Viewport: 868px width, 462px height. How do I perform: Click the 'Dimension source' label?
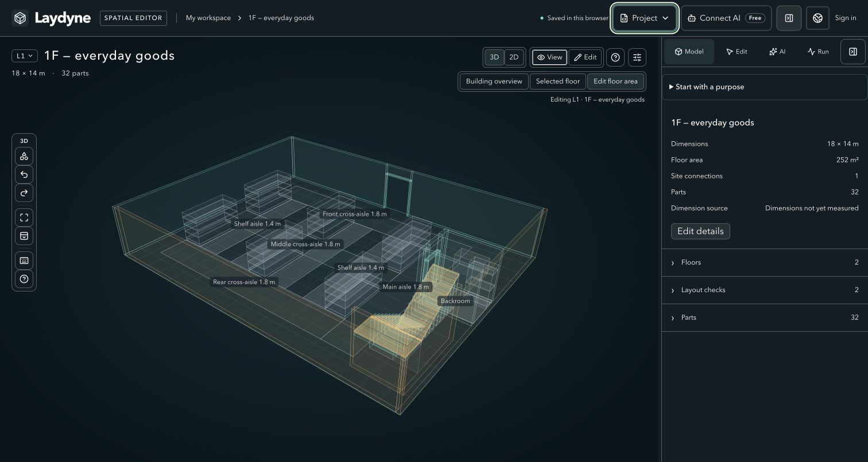[x=699, y=208]
